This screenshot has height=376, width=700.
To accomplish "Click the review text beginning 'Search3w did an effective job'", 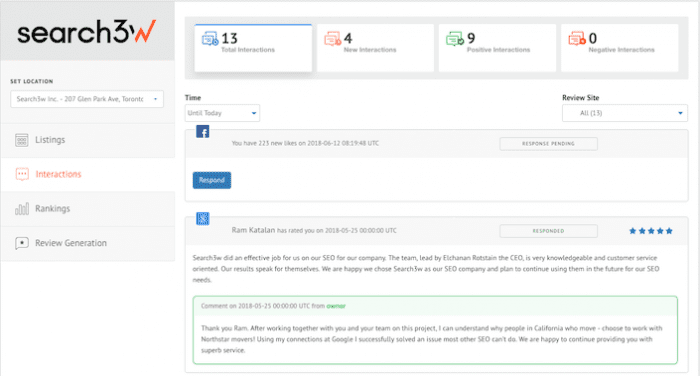I will (426, 269).
